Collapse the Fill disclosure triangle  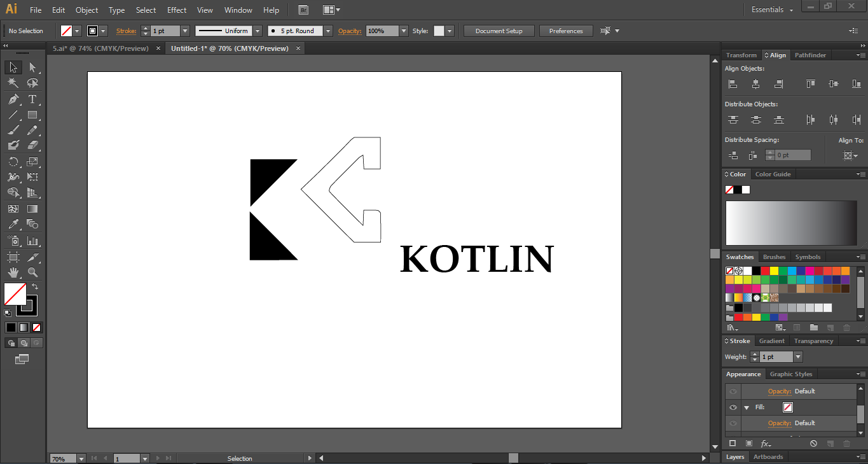[747, 407]
